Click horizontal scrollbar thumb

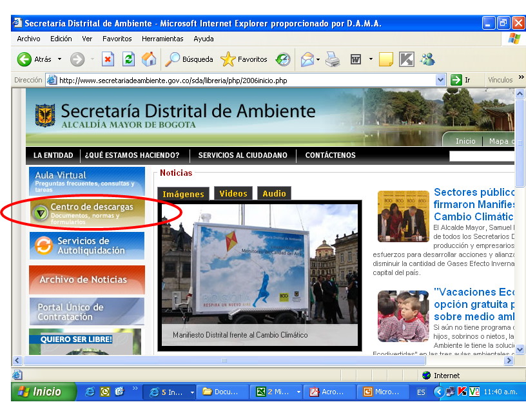224,360
